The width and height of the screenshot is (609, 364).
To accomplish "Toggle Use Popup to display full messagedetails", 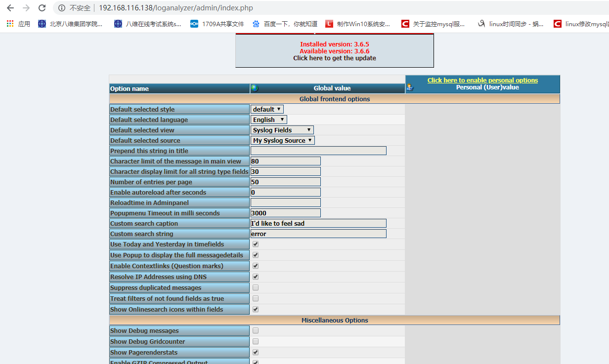I will [x=256, y=255].
